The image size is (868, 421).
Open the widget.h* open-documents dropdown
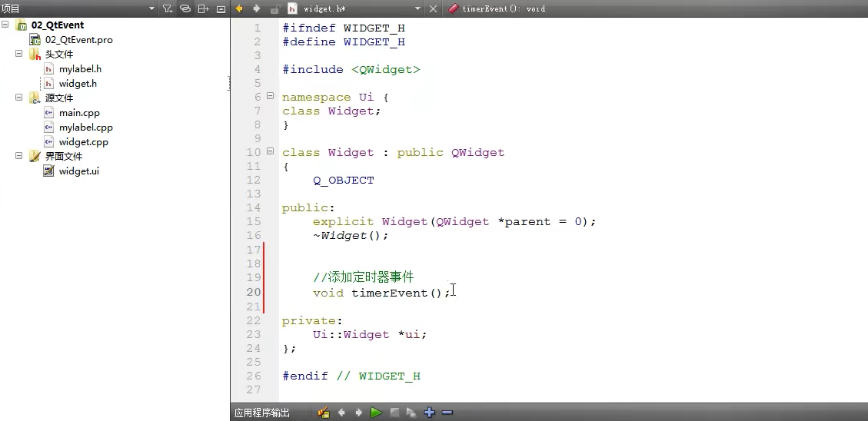418,9
